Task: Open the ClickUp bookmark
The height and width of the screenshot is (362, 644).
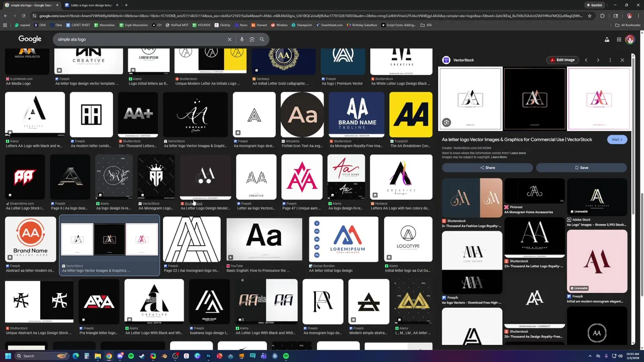Action: tap(222, 25)
